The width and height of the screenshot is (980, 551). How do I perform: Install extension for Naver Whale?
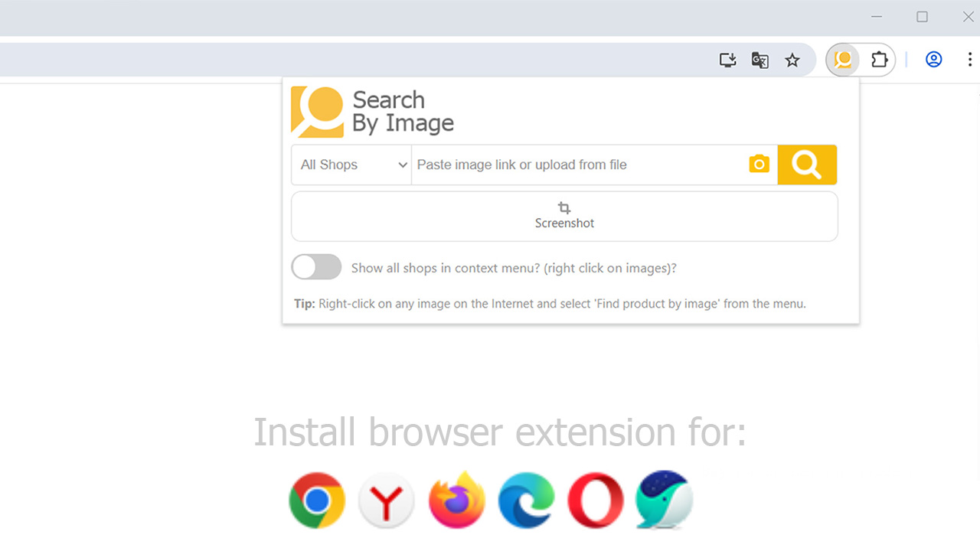coord(664,500)
